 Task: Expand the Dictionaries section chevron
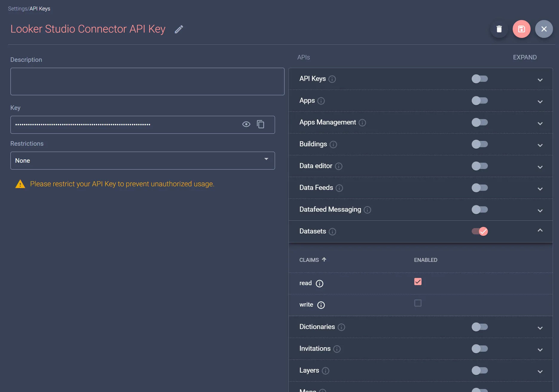[x=540, y=328]
